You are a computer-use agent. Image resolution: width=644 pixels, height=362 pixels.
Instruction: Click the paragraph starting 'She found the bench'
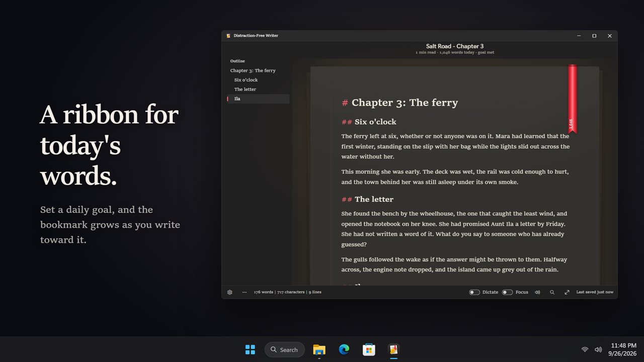454,229
